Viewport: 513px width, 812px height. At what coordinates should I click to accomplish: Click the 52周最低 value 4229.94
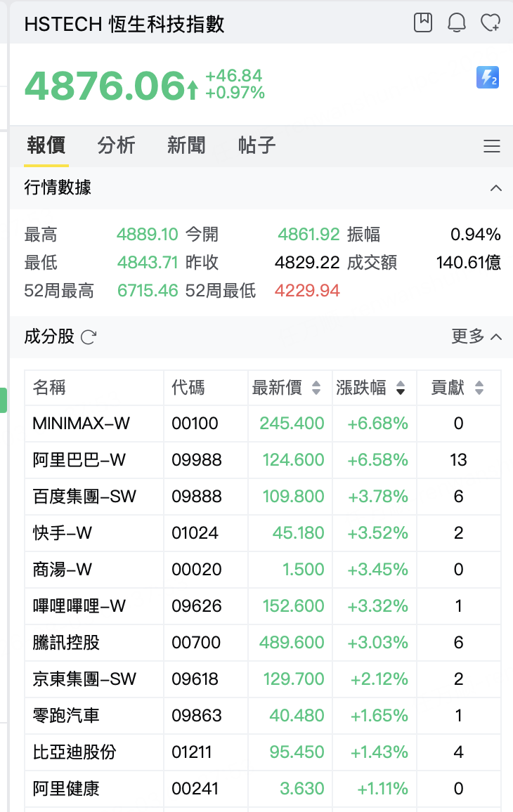click(307, 291)
